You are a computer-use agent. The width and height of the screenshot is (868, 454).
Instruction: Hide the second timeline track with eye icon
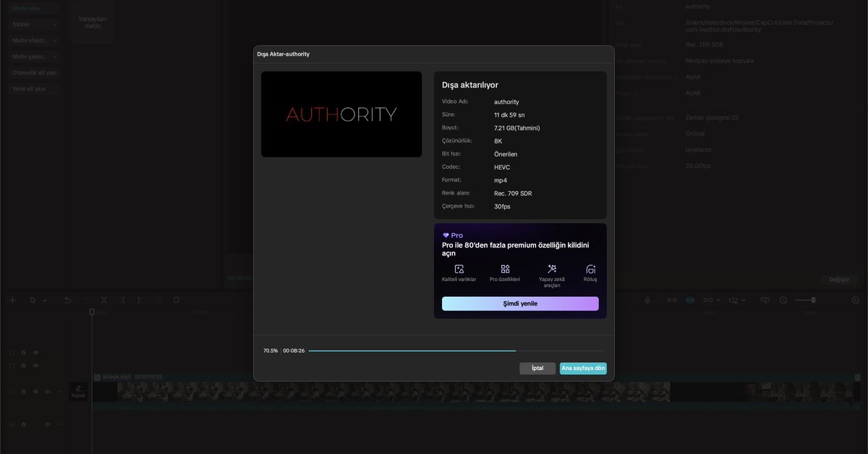coord(35,366)
